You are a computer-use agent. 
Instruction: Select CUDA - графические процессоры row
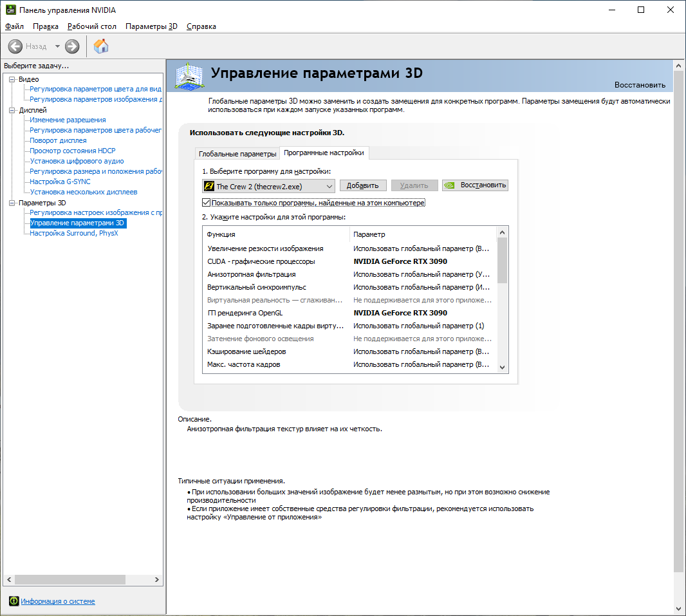click(x=350, y=261)
